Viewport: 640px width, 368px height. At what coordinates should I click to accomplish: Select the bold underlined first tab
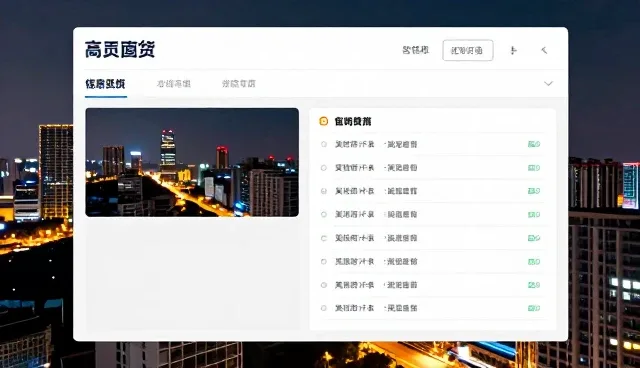[105, 84]
